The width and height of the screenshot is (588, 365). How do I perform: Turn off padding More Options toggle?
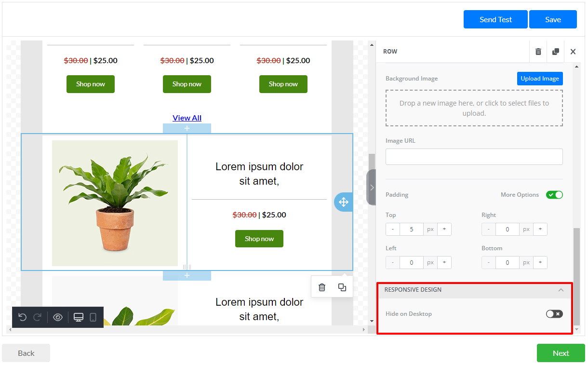(x=554, y=195)
